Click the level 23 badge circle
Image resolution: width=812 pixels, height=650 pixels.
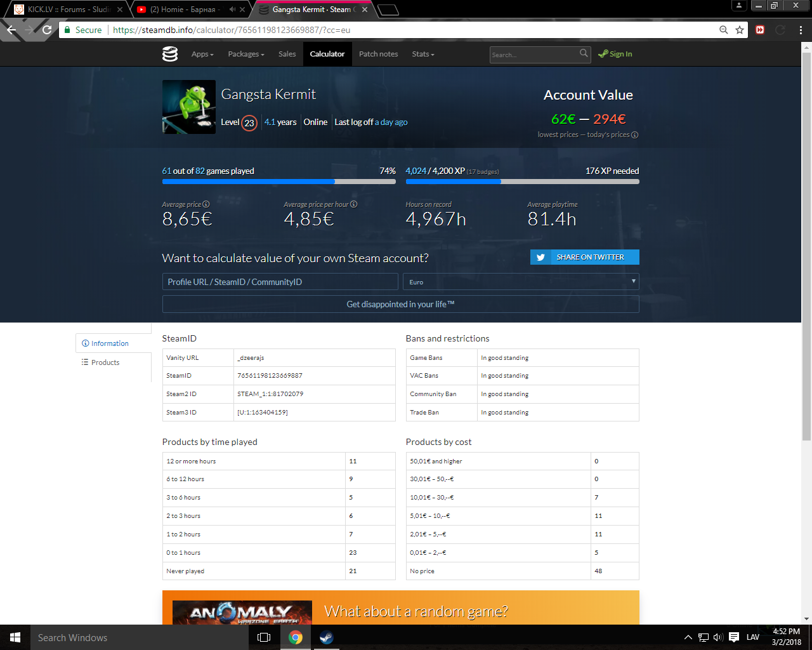249,123
